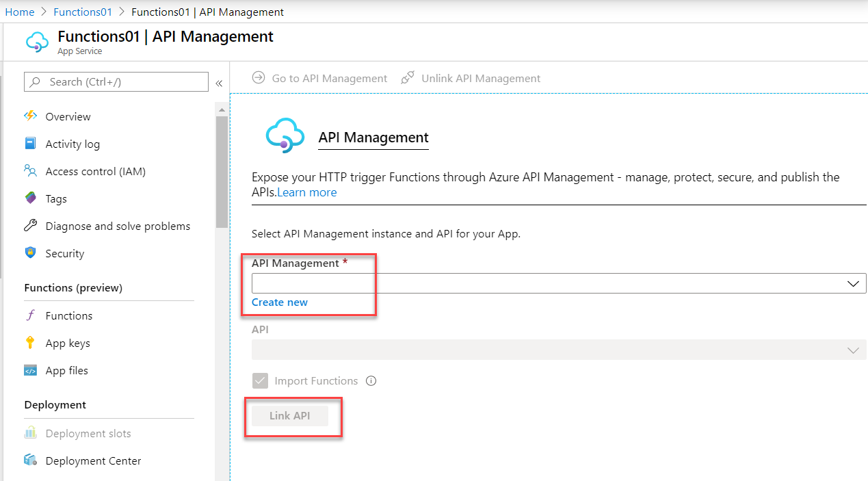The height and width of the screenshot is (481, 868).
Task: Click the sidebar scrollbar up arrow
Action: click(x=222, y=109)
